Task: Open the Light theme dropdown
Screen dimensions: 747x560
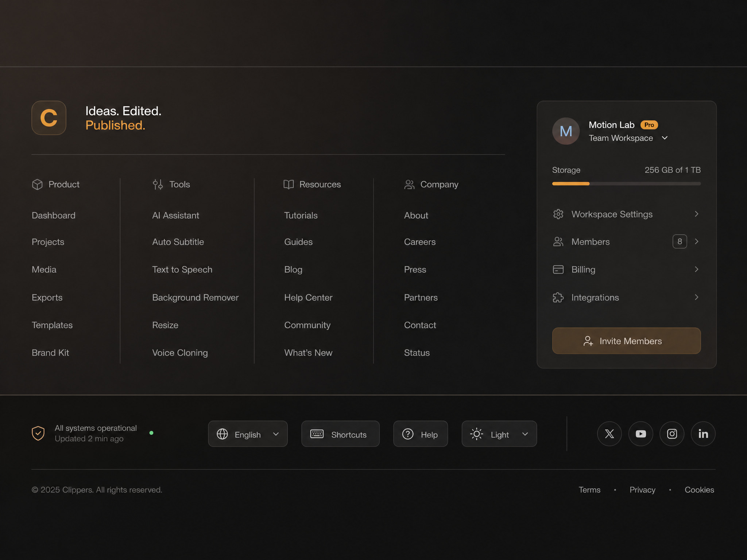Action: [x=499, y=434]
